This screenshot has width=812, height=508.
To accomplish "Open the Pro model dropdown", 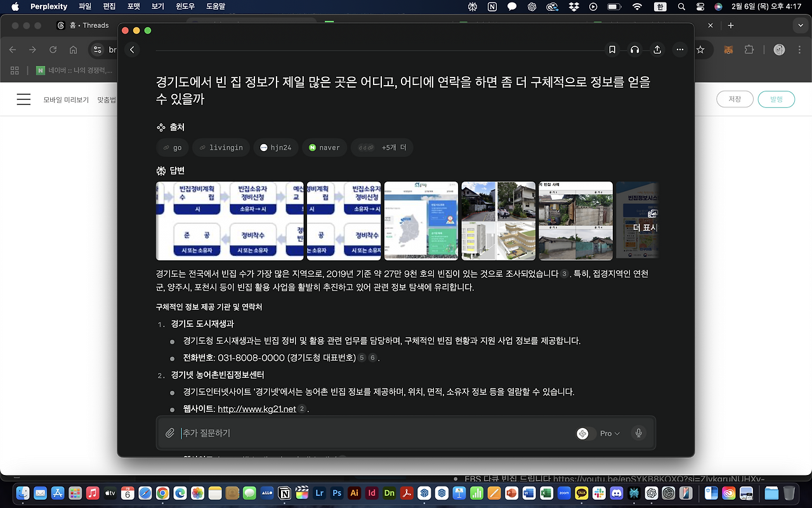I will 608,433.
